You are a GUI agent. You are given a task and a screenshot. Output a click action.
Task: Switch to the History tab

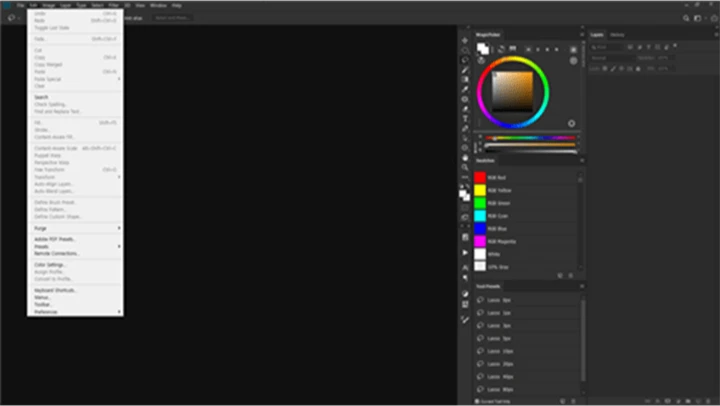click(618, 35)
